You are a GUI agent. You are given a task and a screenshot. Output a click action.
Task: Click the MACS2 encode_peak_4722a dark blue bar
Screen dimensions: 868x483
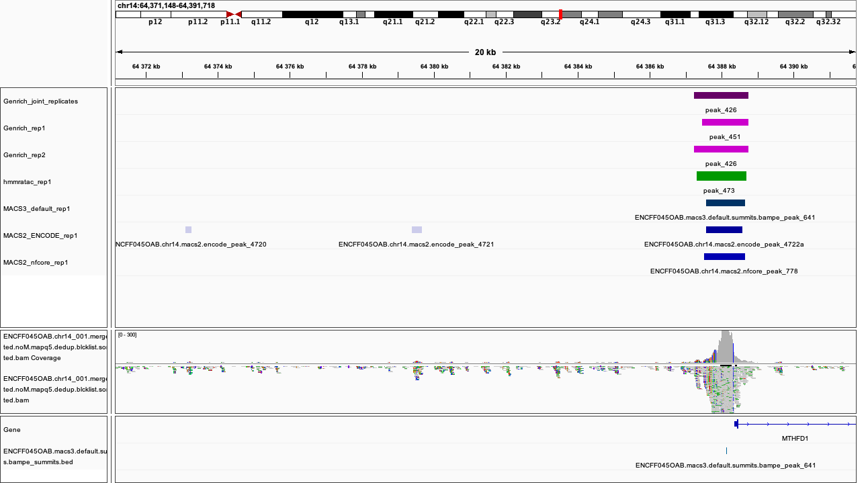pyautogui.click(x=724, y=230)
